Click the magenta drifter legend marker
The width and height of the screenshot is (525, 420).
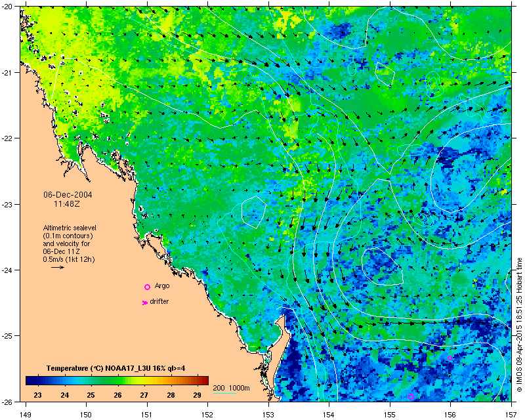point(144,303)
